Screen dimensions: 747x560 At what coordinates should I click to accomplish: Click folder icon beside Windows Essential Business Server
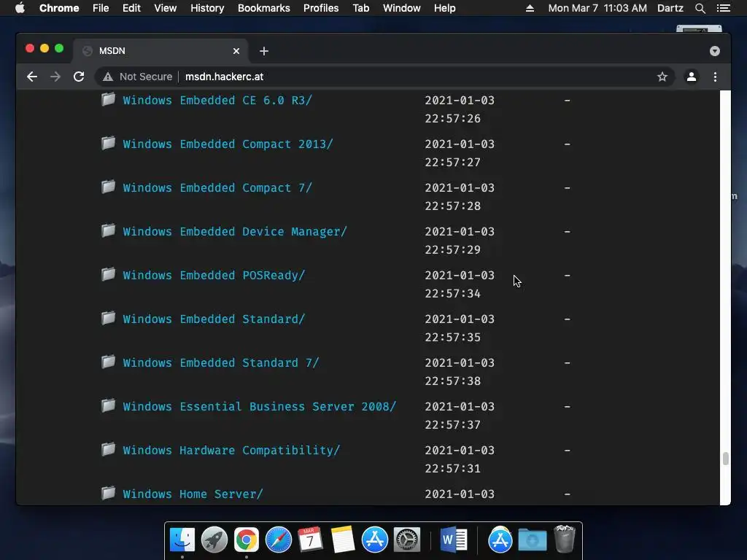[x=108, y=405]
